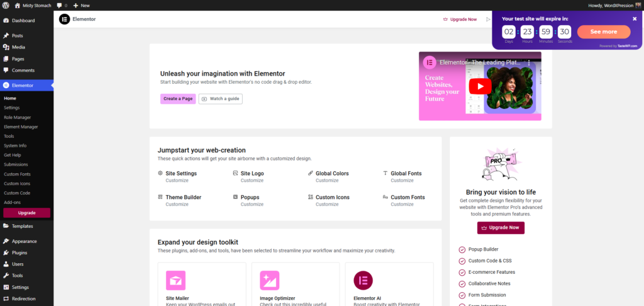Click Howdy, WordXPression account menu

[x=614, y=5]
